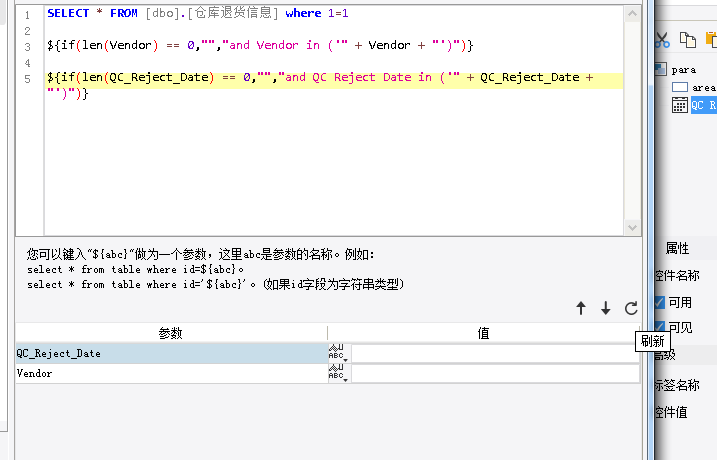Click the 控件值 property label
Viewport: 717px width, 460px height.
pos(671,412)
